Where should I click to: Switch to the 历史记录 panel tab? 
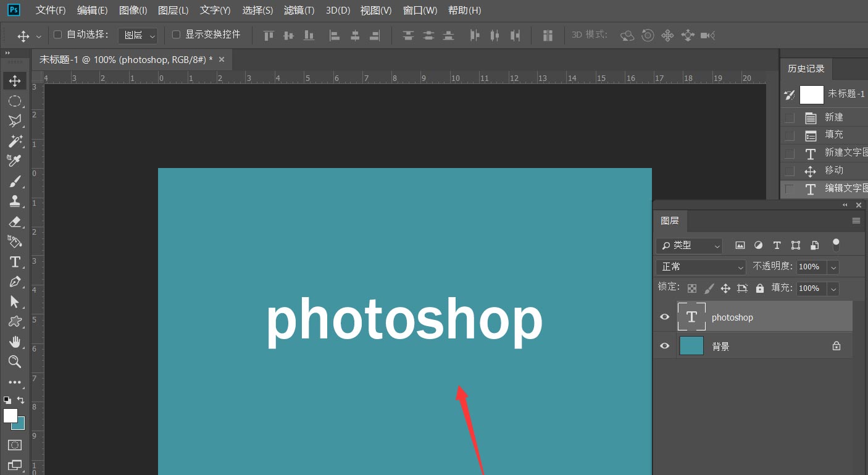[x=806, y=69]
